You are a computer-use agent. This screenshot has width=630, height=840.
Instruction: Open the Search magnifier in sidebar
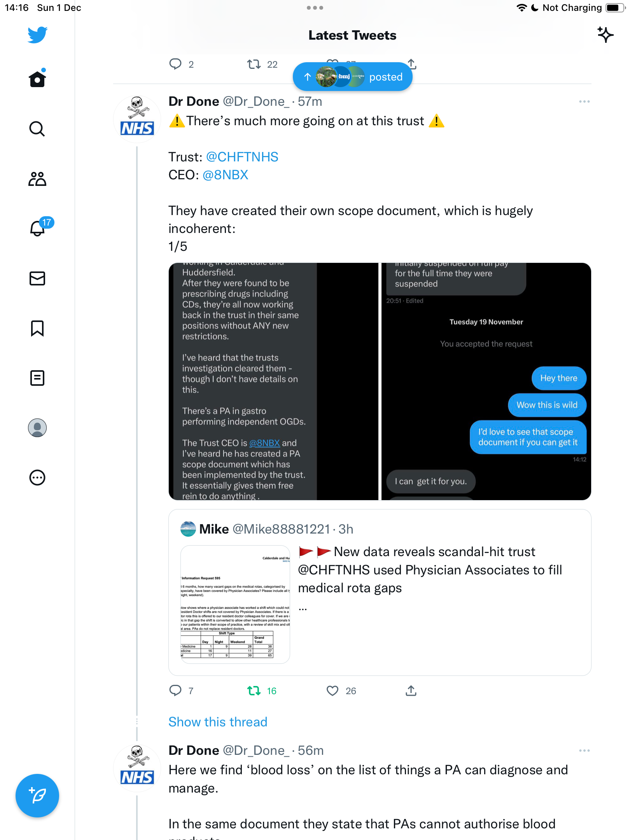37,129
